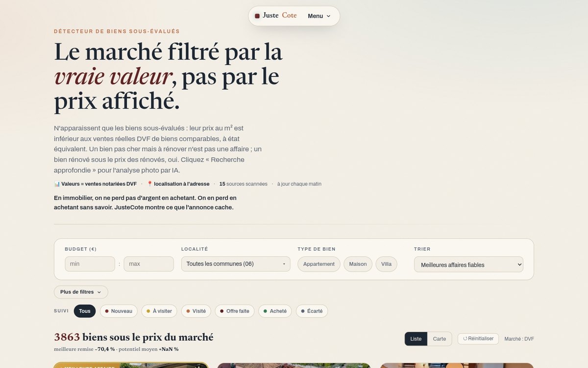Switch to the Carte view tab
This screenshot has width=588, height=368.
pos(440,339)
